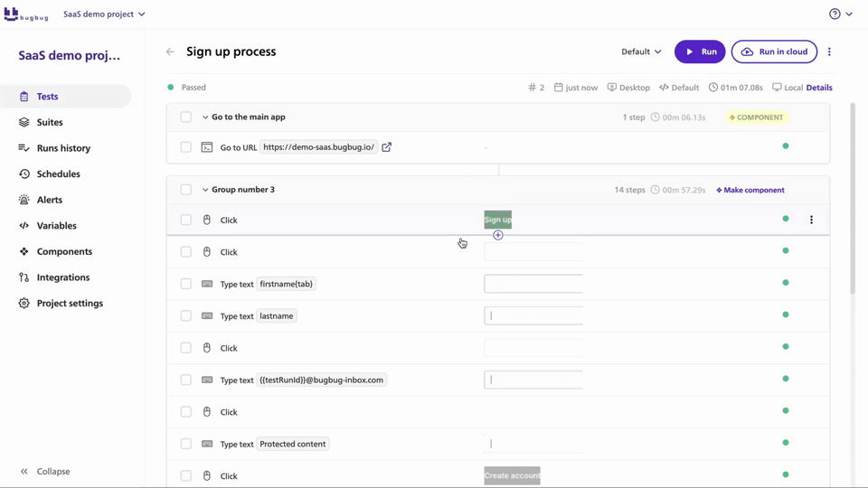Collapse the Group number 3 chevron
Image resolution: width=868 pixels, height=488 pixels.
[x=205, y=190]
